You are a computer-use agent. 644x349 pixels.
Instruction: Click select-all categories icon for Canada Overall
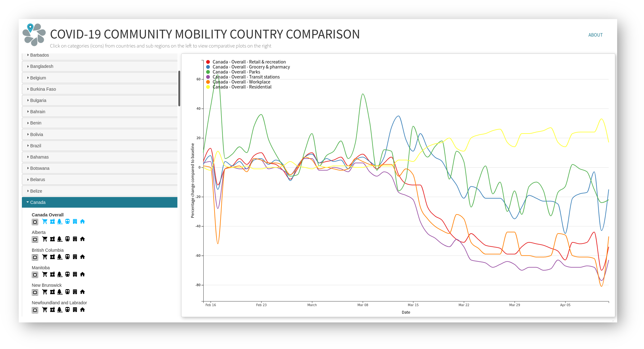[35, 222]
